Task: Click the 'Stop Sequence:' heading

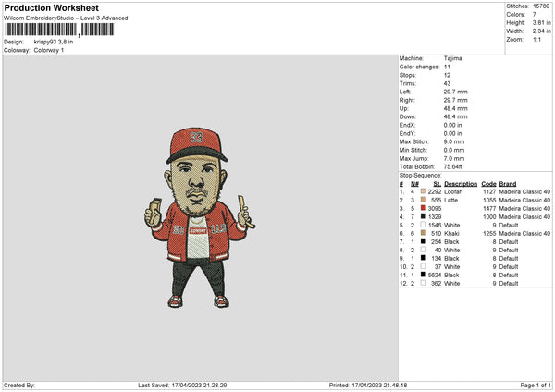Action: (421, 176)
